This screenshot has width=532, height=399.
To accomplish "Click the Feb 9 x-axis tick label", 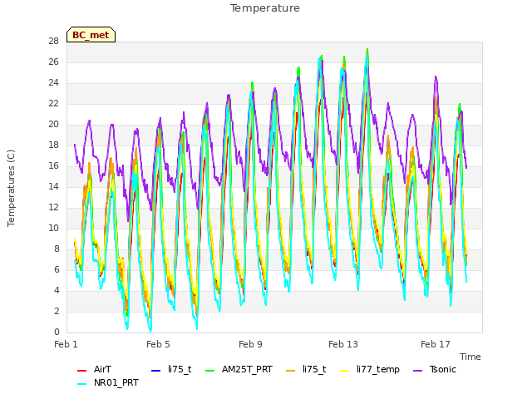I will 250,344.
